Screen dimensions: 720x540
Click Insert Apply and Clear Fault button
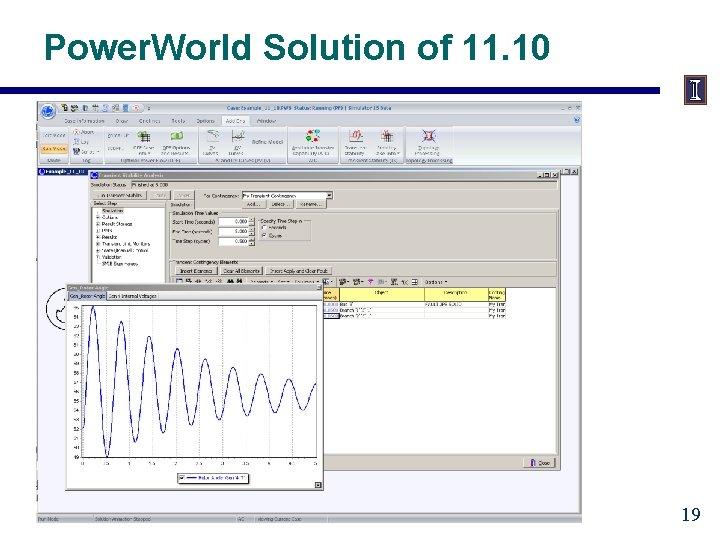298,271
